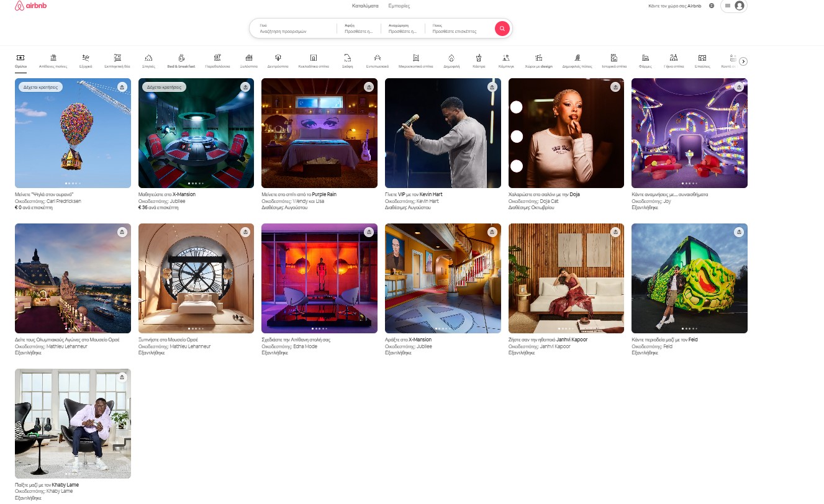Share the Feid bus listing
This screenshot has width=824, height=504.
(x=739, y=232)
